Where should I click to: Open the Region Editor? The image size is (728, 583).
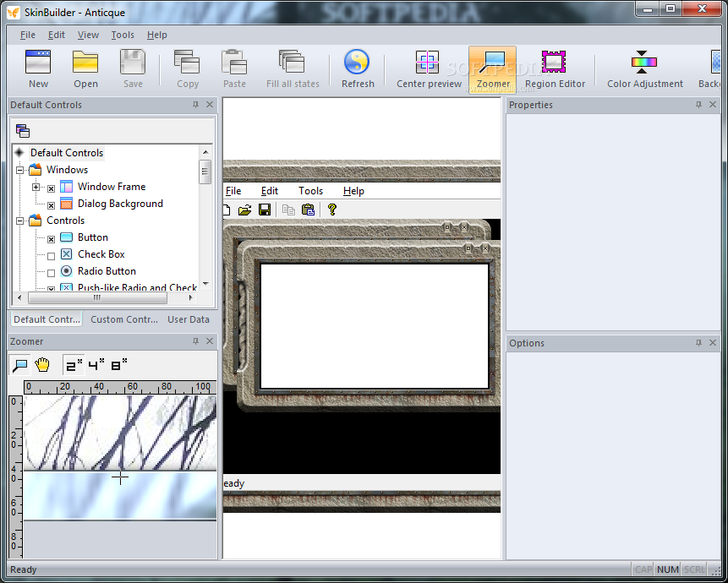point(554,62)
